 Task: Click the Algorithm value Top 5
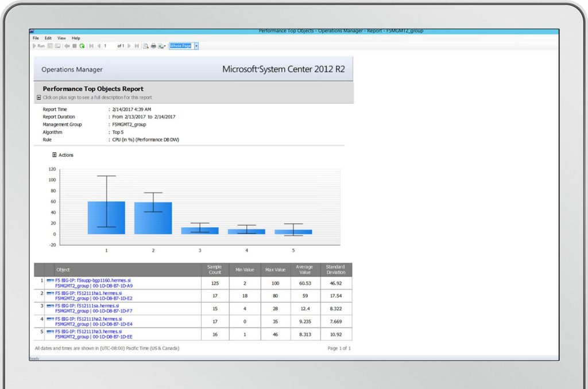118,133
